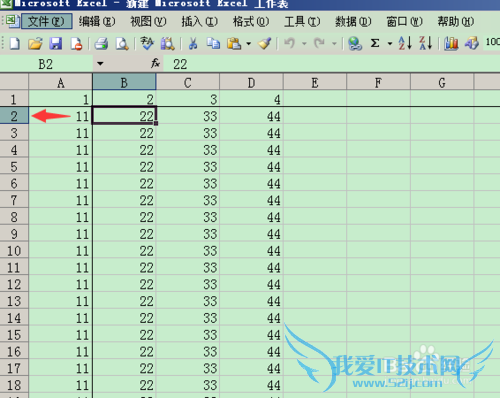Open the 格式(O) menu

pos(251,22)
